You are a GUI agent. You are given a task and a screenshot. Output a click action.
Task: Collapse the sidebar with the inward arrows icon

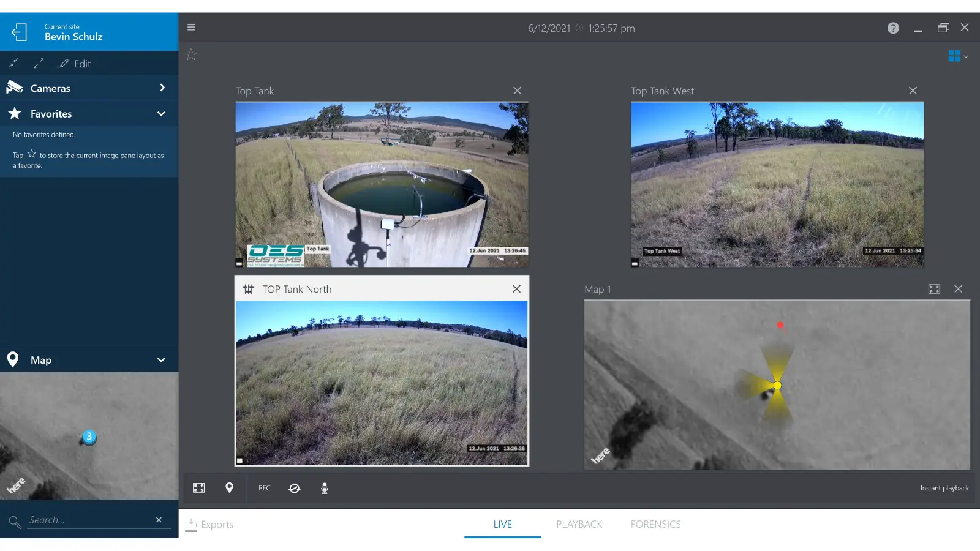(13, 63)
